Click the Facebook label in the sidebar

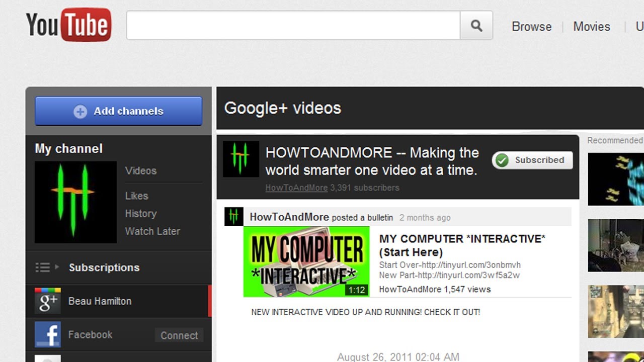click(x=91, y=335)
